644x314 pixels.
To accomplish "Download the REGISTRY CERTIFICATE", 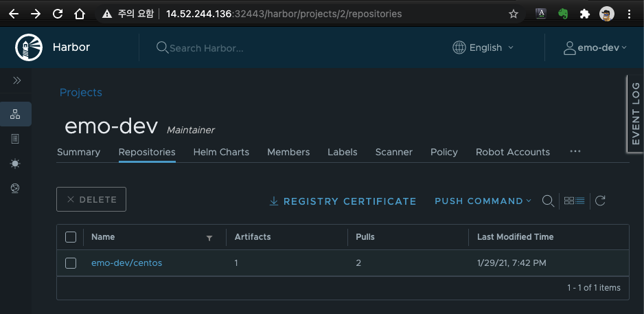I will pos(343,201).
